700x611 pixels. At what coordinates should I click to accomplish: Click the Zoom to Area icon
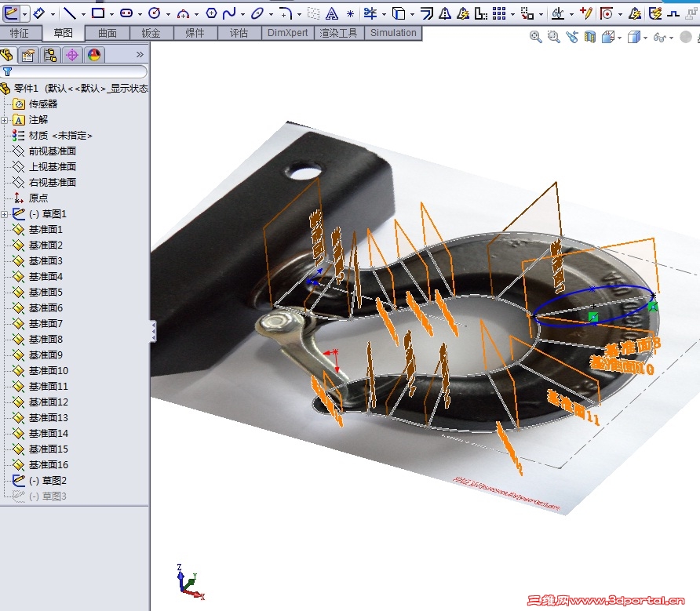pos(553,37)
